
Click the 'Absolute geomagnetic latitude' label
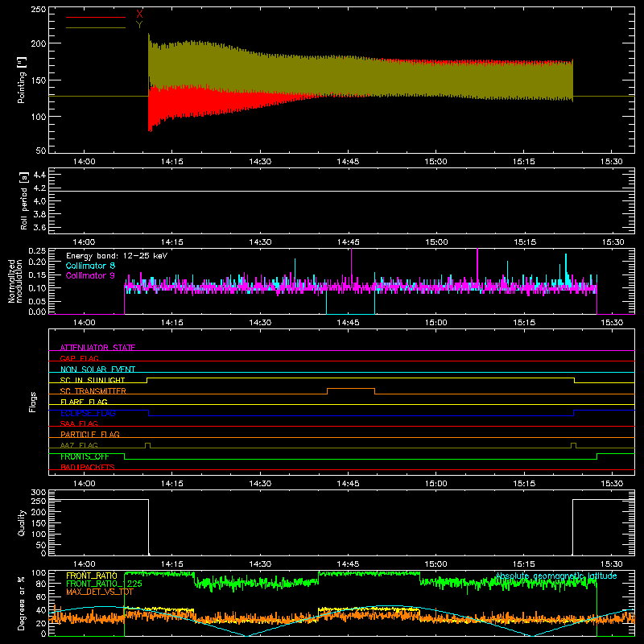tap(556, 576)
